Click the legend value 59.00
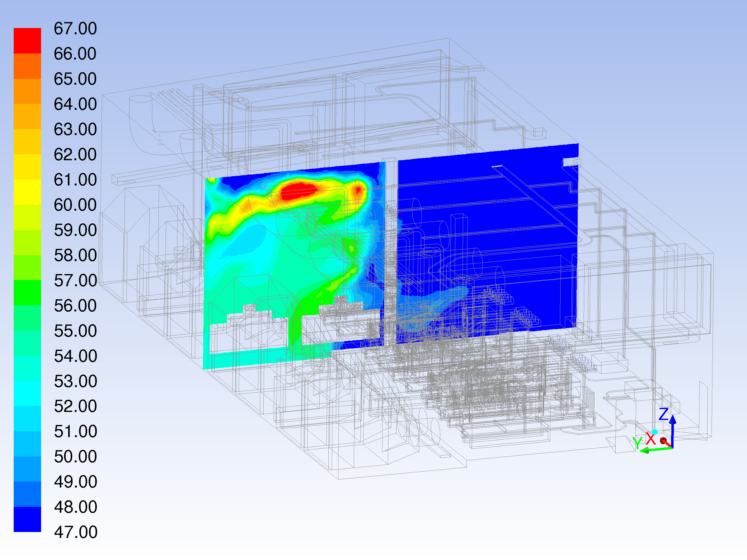Screen dimensions: 747x560 coord(75,230)
